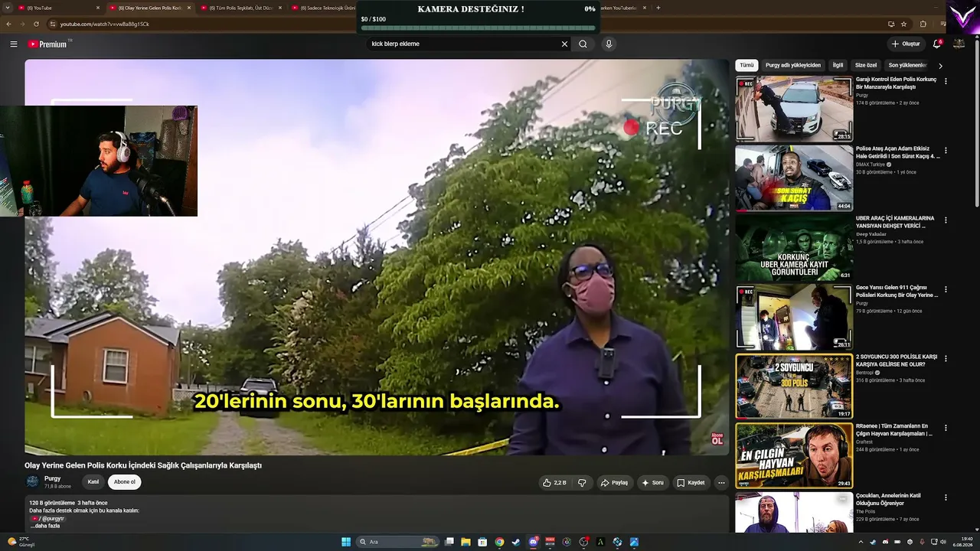Open a new browser tab
This screenshot has width=980, height=551.
tap(658, 8)
